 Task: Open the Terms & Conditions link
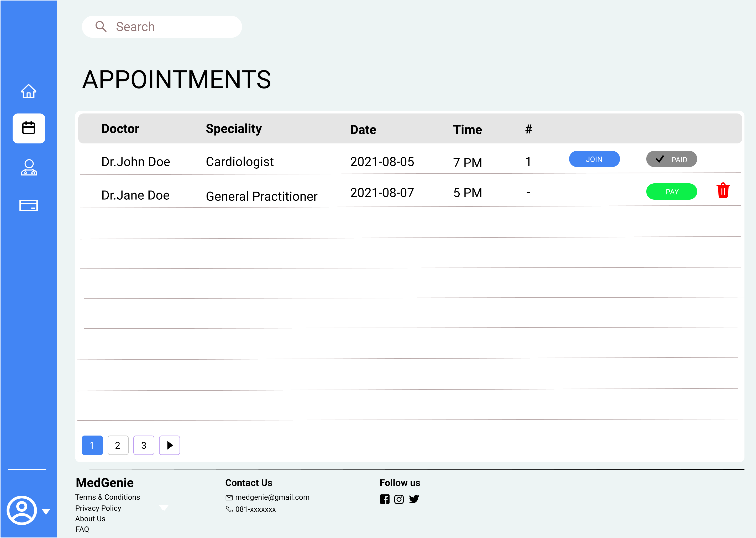pyautogui.click(x=108, y=497)
